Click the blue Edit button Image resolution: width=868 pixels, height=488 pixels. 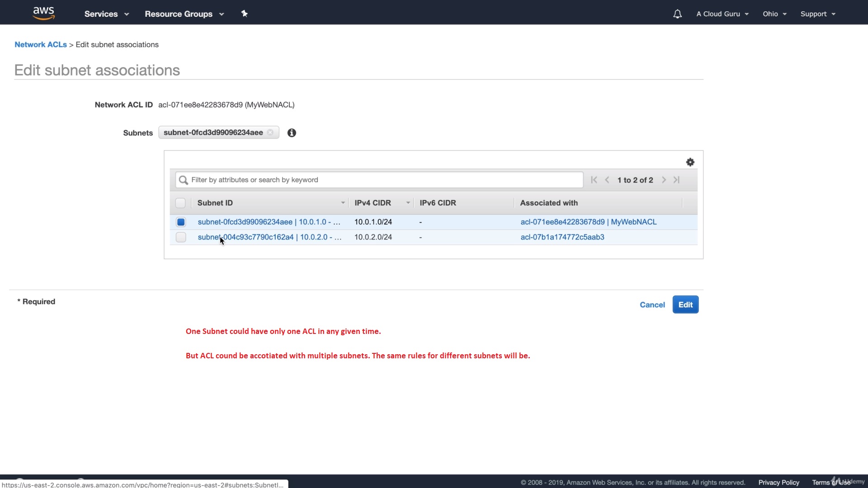click(685, 305)
